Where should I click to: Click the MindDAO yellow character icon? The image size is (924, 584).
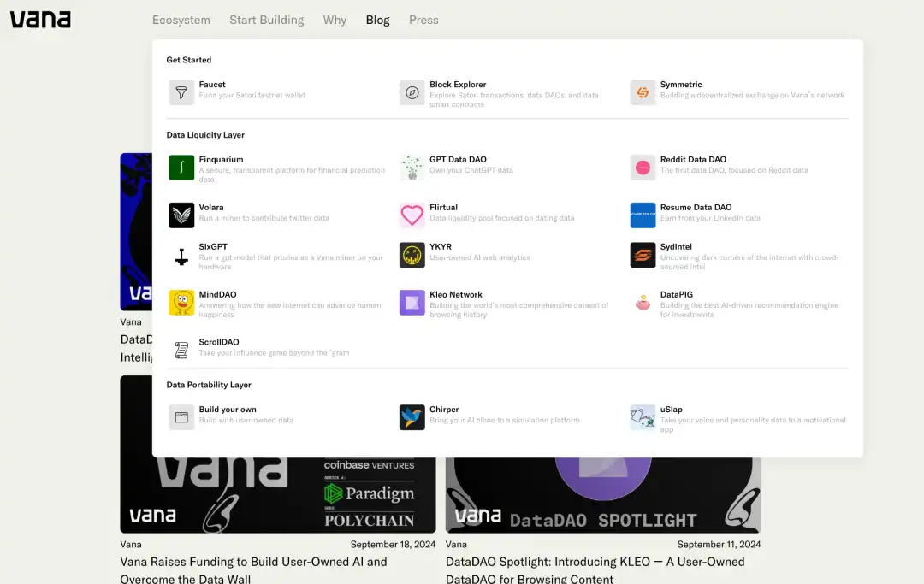pyautogui.click(x=181, y=303)
